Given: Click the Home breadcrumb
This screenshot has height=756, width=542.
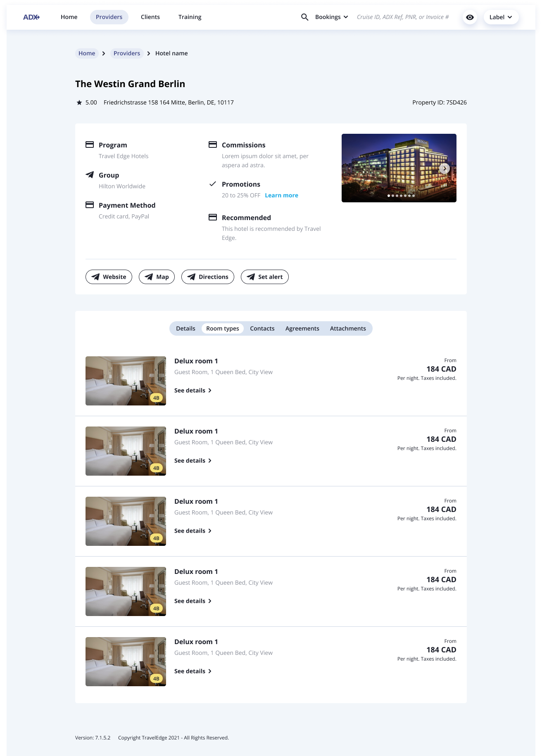Looking at the screenshot, I should coord(87,53).
